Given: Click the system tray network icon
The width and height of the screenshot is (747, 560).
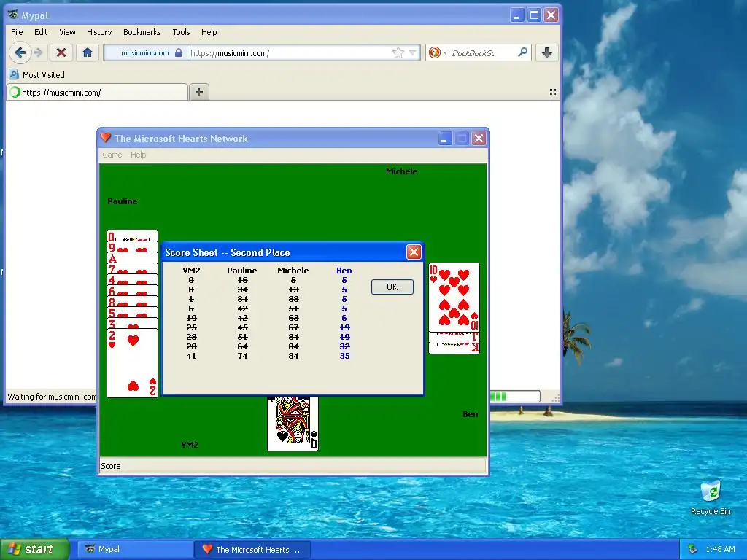Looking at the screenshot, I should tap(693, 549).
